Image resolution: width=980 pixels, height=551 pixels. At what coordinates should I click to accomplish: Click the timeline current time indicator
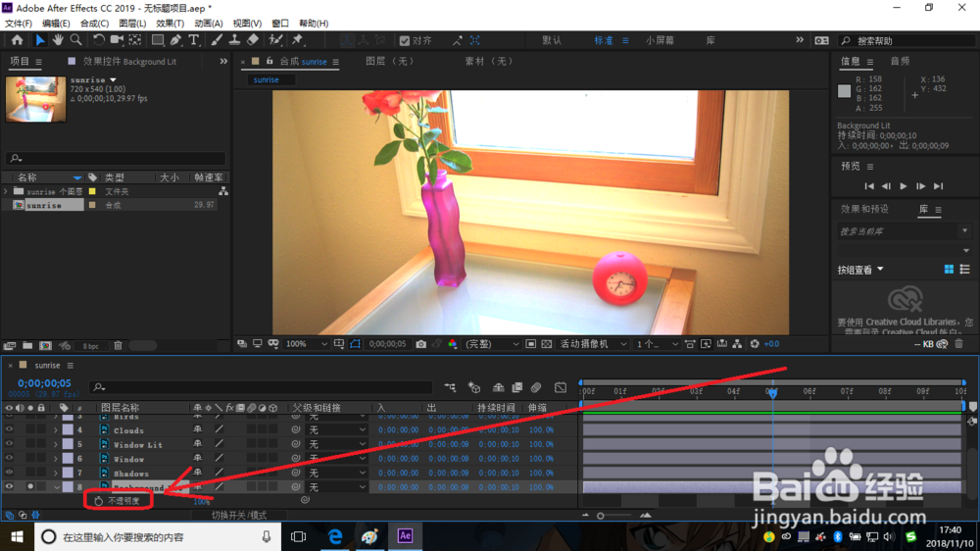[772, 393]
